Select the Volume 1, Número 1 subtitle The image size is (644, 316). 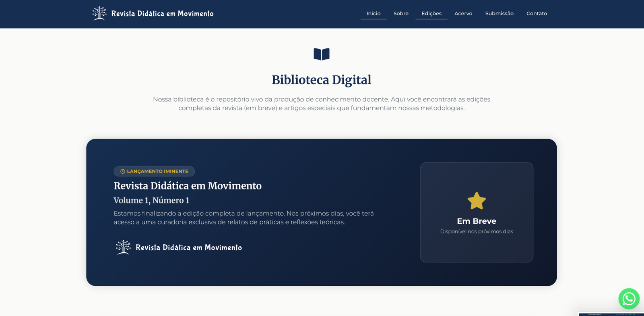coord(151,200)
